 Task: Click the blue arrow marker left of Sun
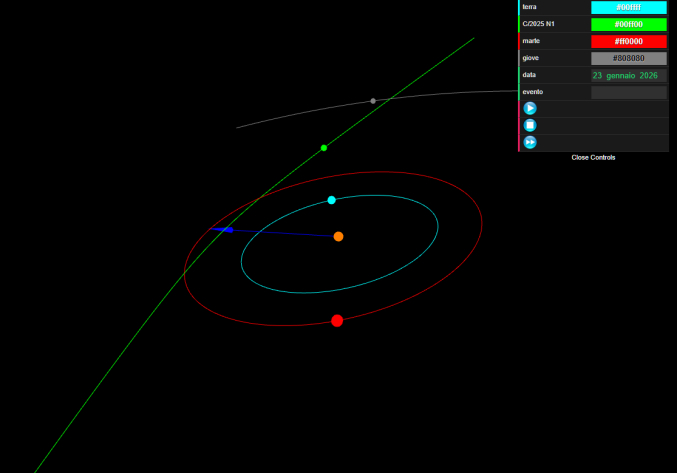pyautogui.click(x=226, y=230)
